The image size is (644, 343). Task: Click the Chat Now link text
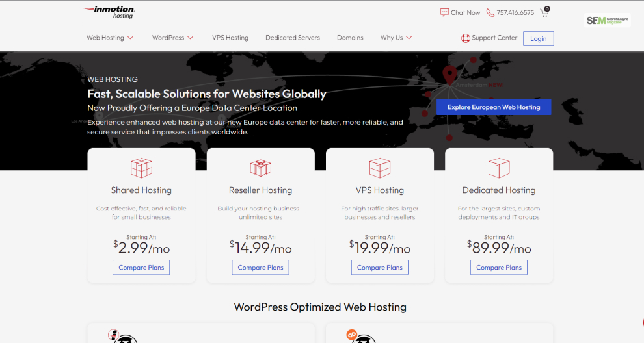point(465,13)
